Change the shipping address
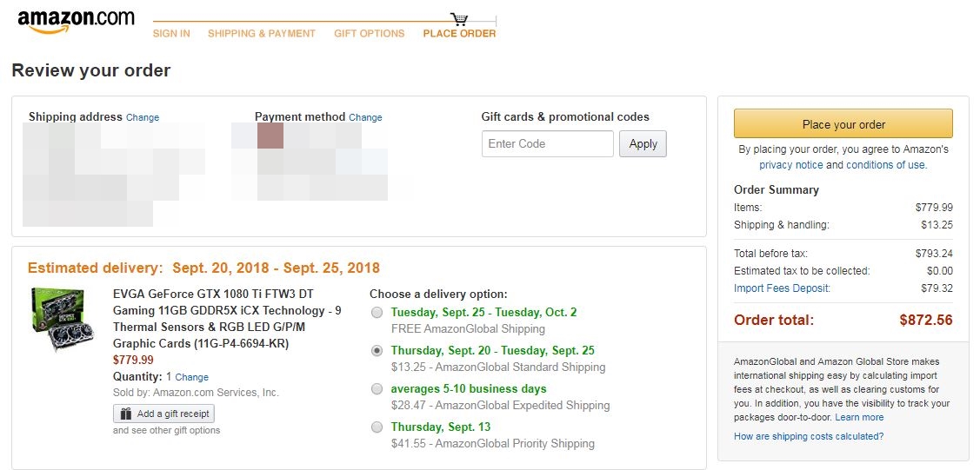The image size is (980, 470). tap(143, 117)
